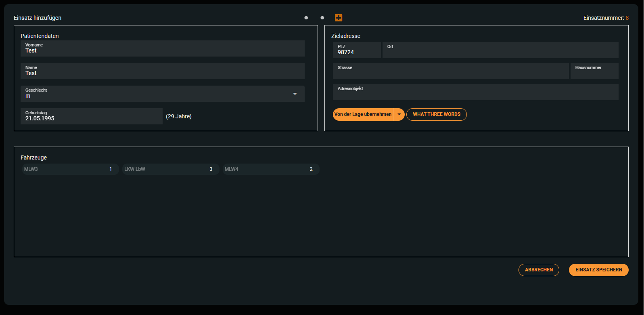The height and width of the screenshot is (315, 644).
Task: Open the Geschlecht dropdown arrow
Action: tap(295, 94)
